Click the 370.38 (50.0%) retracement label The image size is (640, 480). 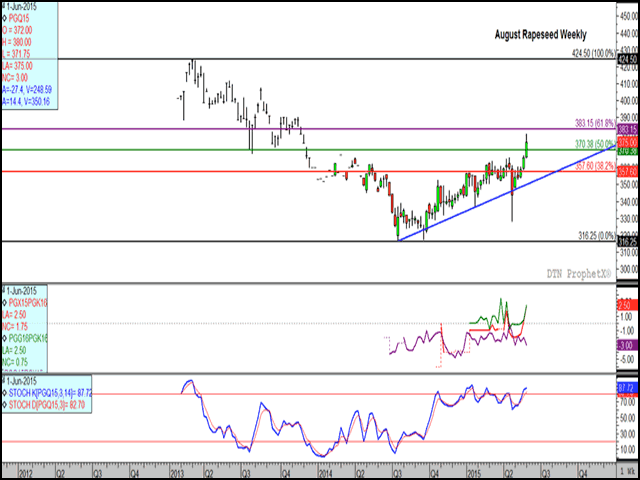(x=595, y=144)
